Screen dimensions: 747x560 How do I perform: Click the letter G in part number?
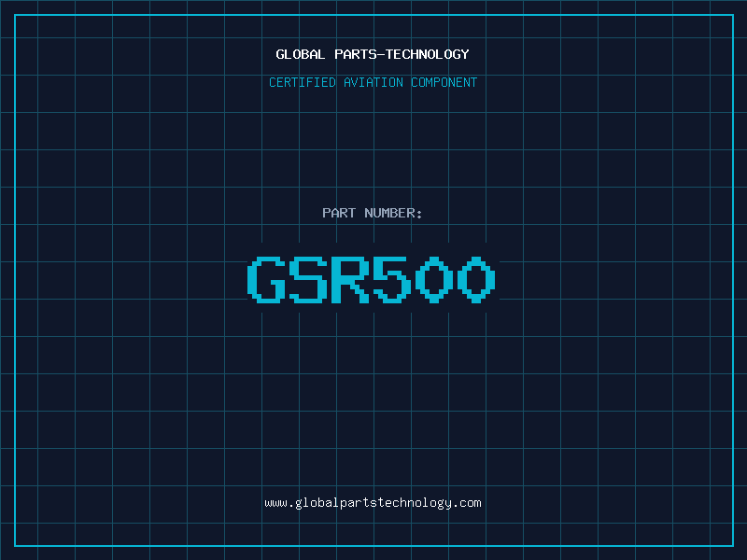[266, 280]
